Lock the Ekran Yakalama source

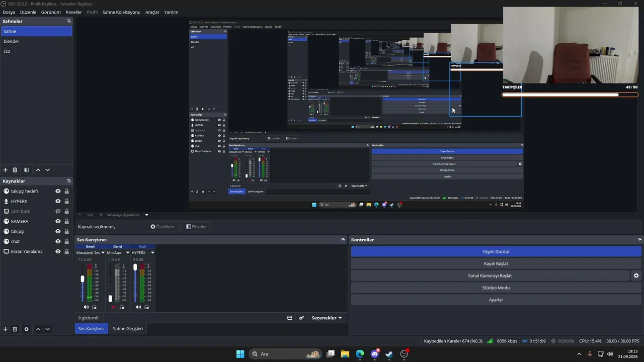66,251
